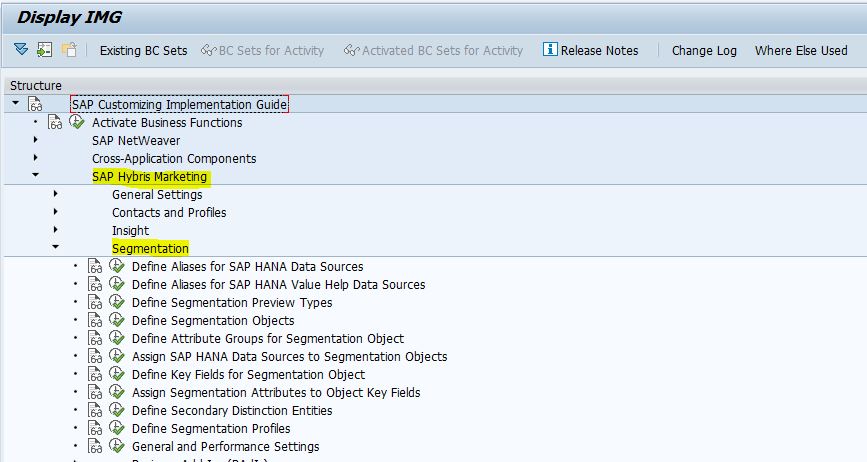Select the Contacts and Profiles label

point(169,212)
